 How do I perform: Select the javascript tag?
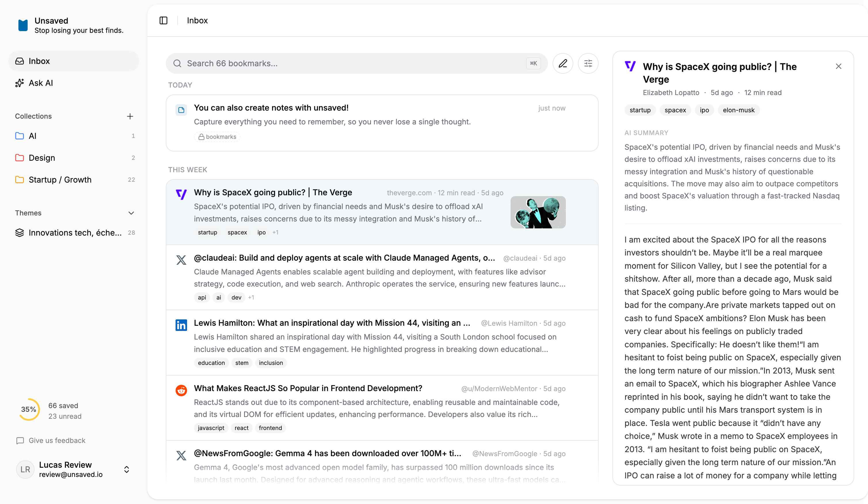[211, 428]
